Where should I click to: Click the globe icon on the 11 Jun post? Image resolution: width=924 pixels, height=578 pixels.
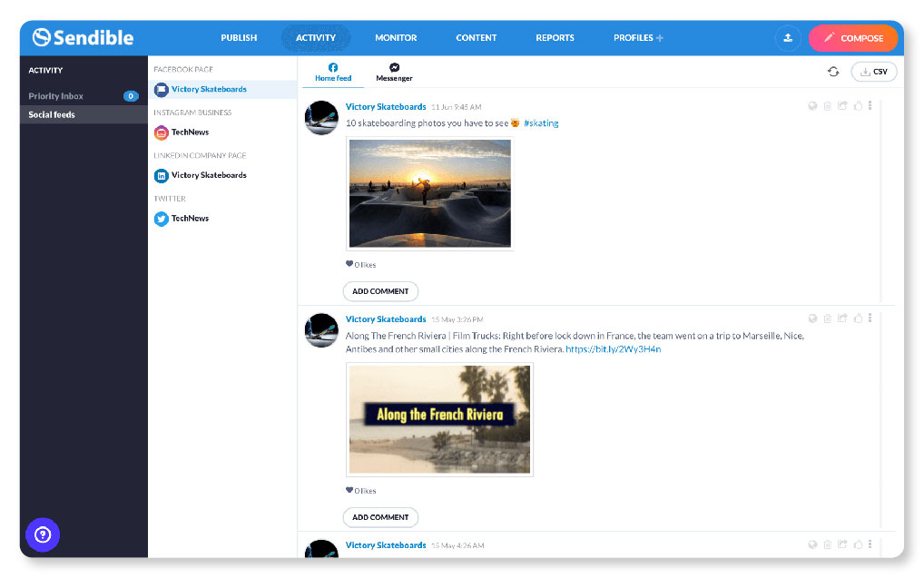(812, 106)
